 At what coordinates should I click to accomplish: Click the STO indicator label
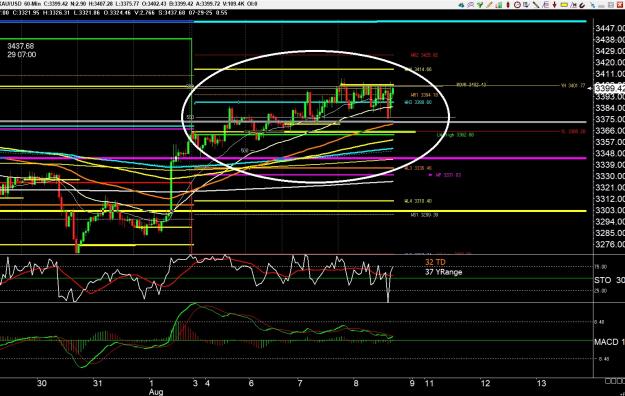tap(602, 280)
